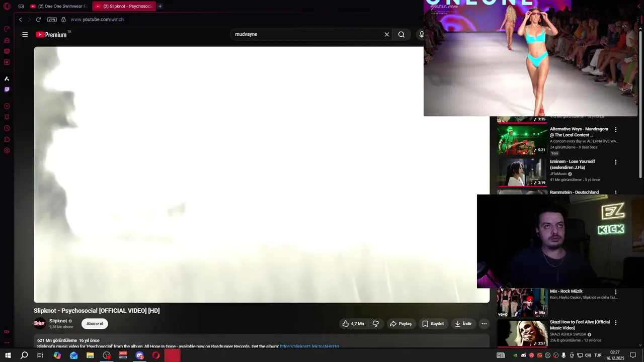Open Slipknot channel avatar

point(40,323)
